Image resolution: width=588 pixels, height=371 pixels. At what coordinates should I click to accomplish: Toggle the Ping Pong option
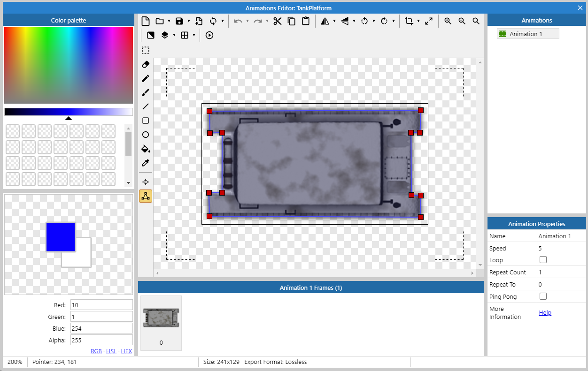click(543, 296)
